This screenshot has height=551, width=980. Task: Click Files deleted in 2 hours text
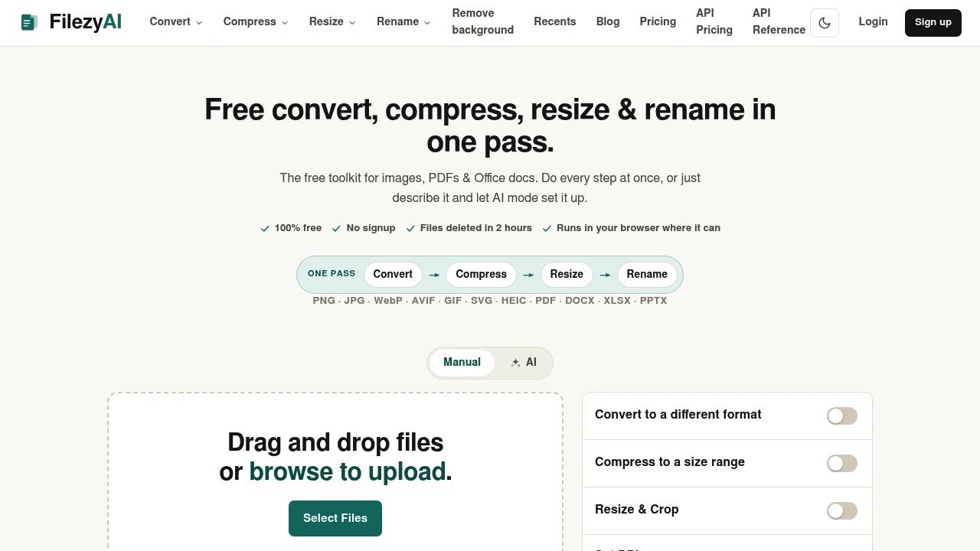click(x=475, y=228)
